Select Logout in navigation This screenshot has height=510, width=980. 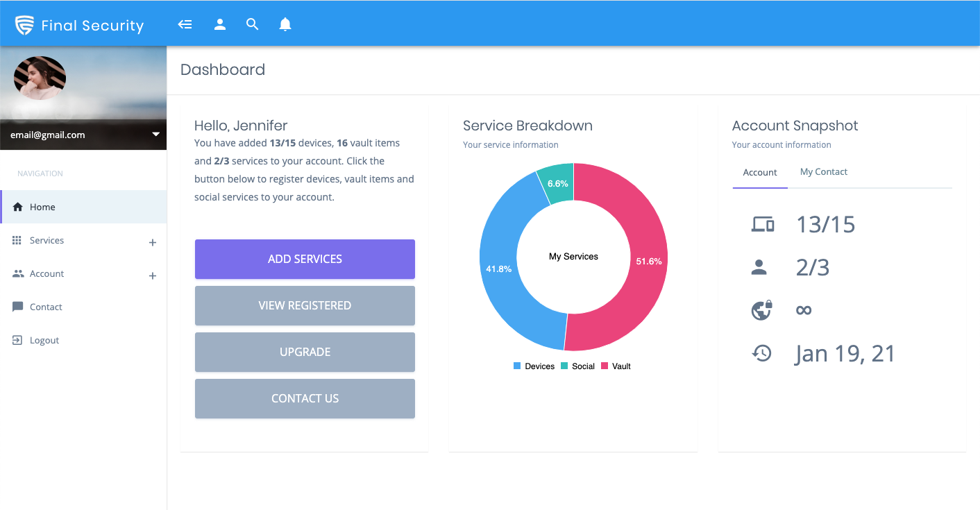tap(83, 340)
